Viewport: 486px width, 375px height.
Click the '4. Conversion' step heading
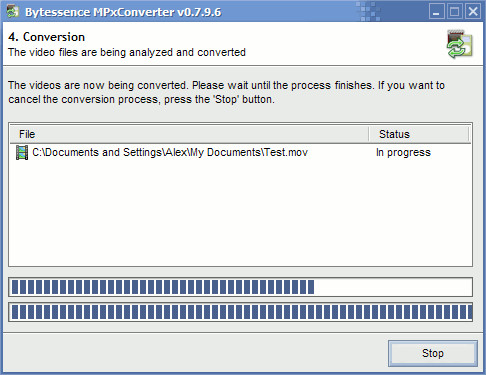[47, 37]
